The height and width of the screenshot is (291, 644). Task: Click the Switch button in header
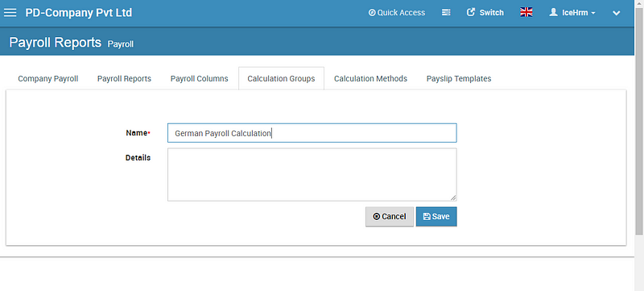(x=485, y=13)
